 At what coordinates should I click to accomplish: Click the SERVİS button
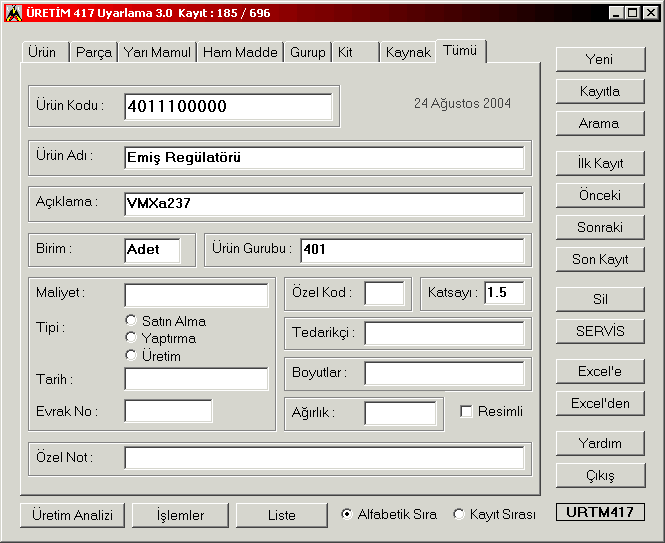(x=600, y=331)
